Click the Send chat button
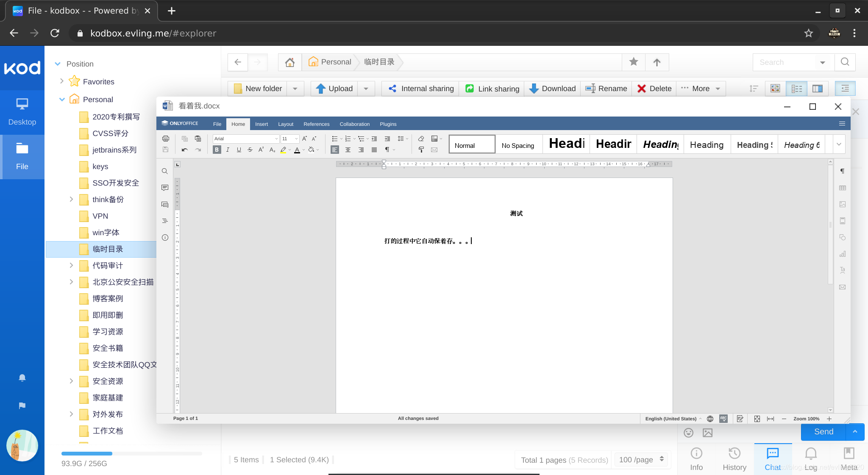This screenshot has width=868, height=475. [x=823, y=432]
